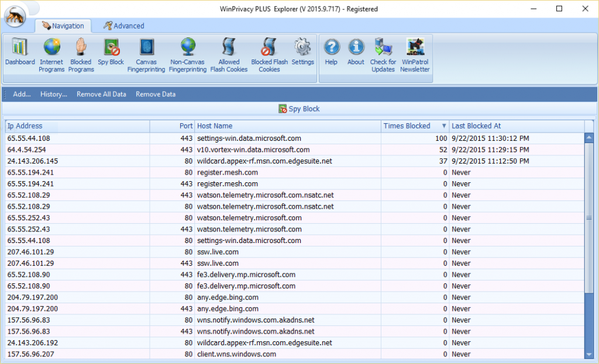Click Remove All Data
Viewport: 599px width, 364px height.
pos(101,94)
